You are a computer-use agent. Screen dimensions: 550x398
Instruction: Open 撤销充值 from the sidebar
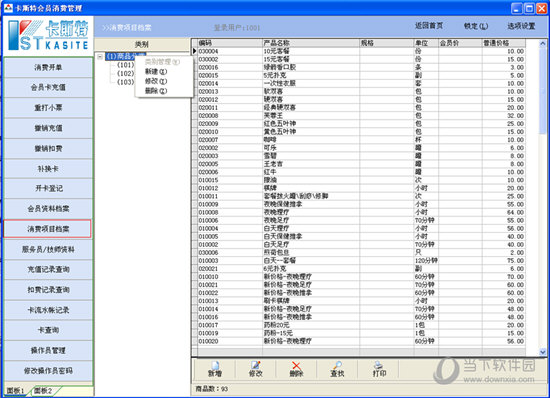48,128
